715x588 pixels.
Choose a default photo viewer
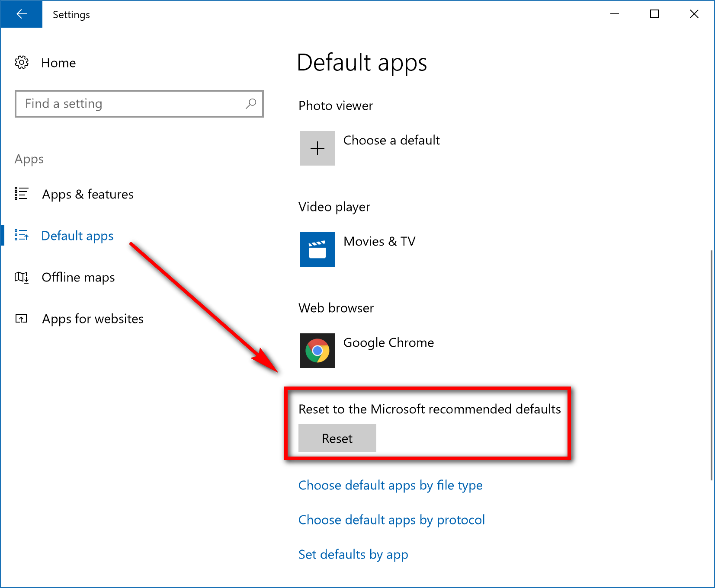coord(391,140)
